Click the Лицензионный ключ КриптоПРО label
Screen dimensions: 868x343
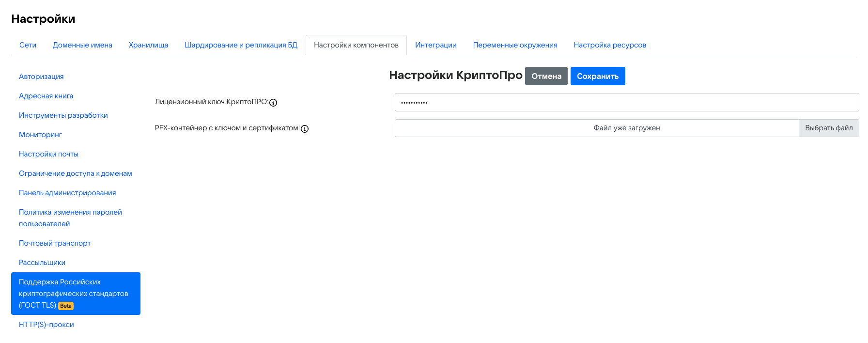(212, 102)
